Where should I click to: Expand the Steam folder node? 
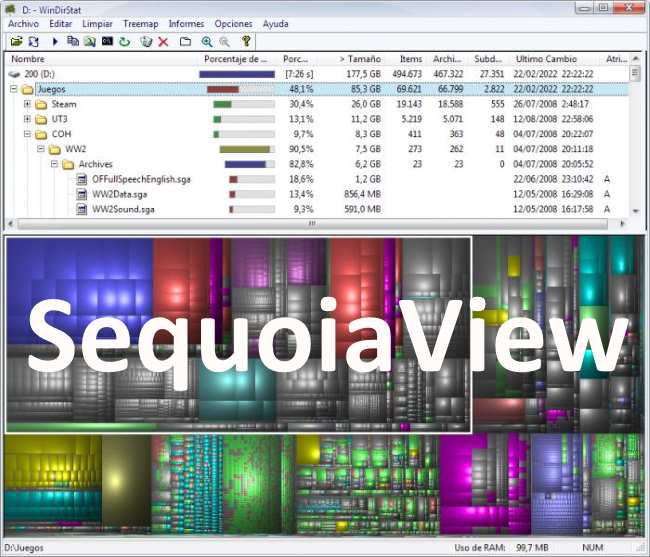[x=27, y=104]
